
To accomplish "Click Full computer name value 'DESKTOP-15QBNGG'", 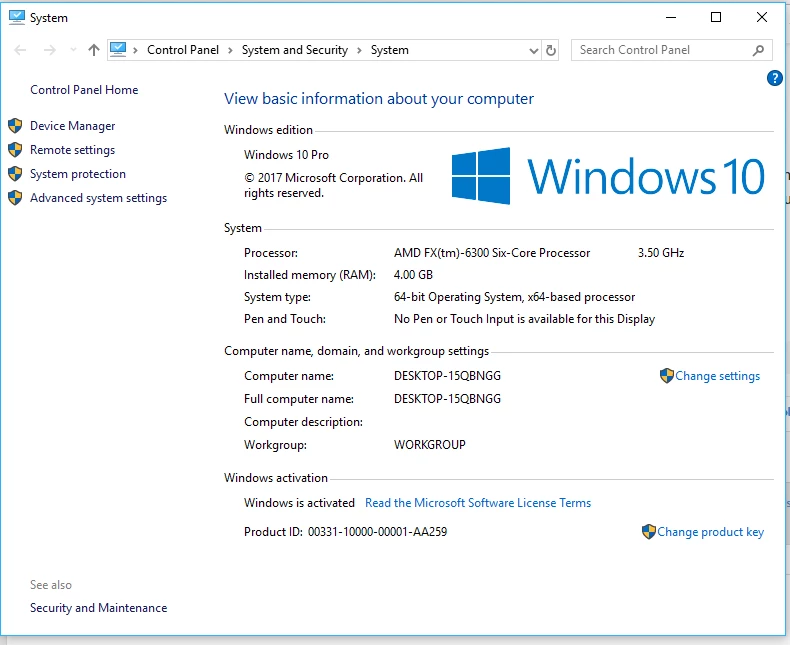I will click(x=447, y=399).
